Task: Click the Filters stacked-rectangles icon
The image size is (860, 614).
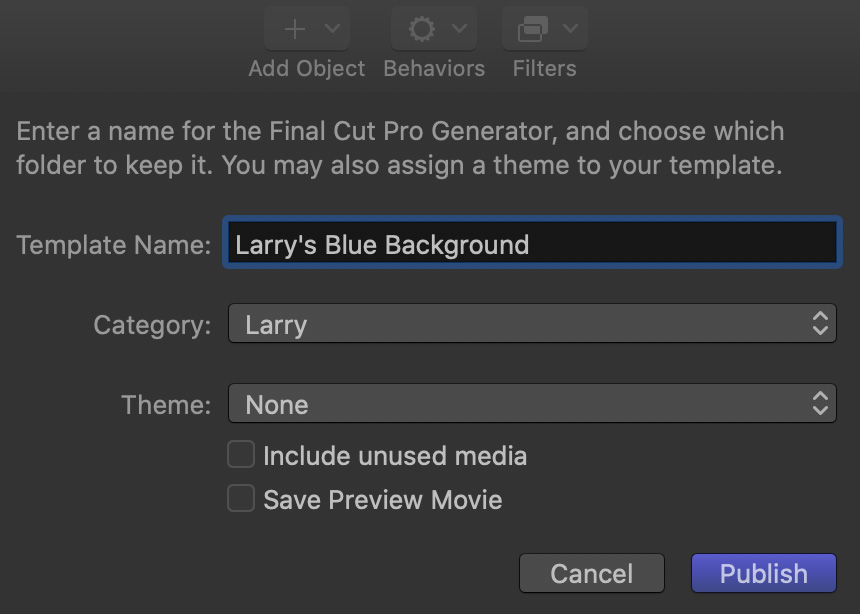Action: 533,29
